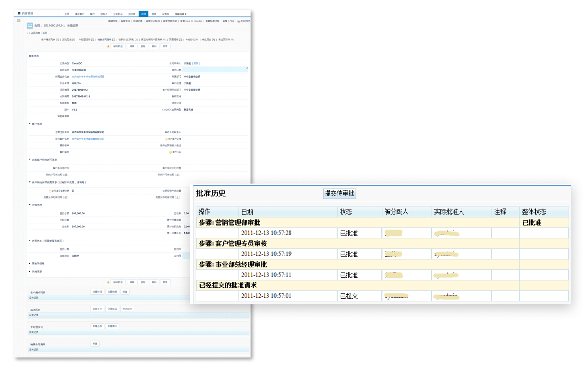Open the 查看验证规则 link

click(153, 21)
